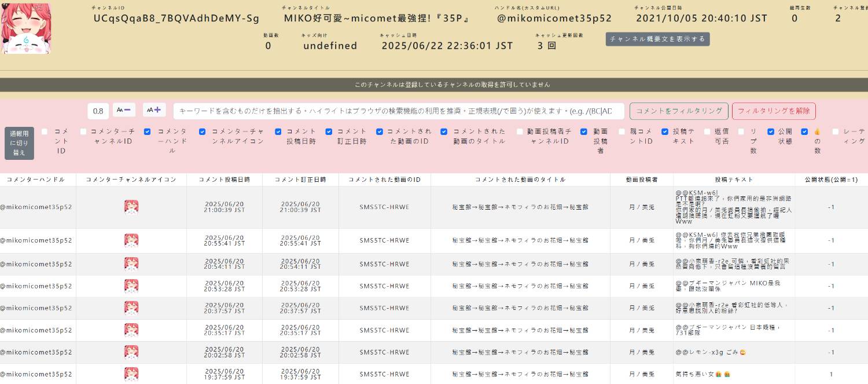The height and width of the screenshot is (384, 868).
Task: Click commenter icon in the 20:54:11 row
Action: (131, 264)
